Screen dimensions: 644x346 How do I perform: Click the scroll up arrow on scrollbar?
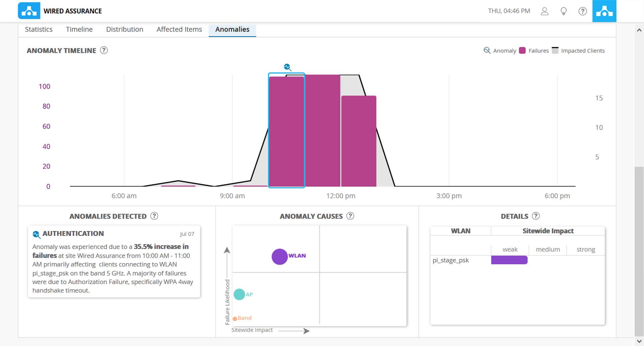(639, 30)
